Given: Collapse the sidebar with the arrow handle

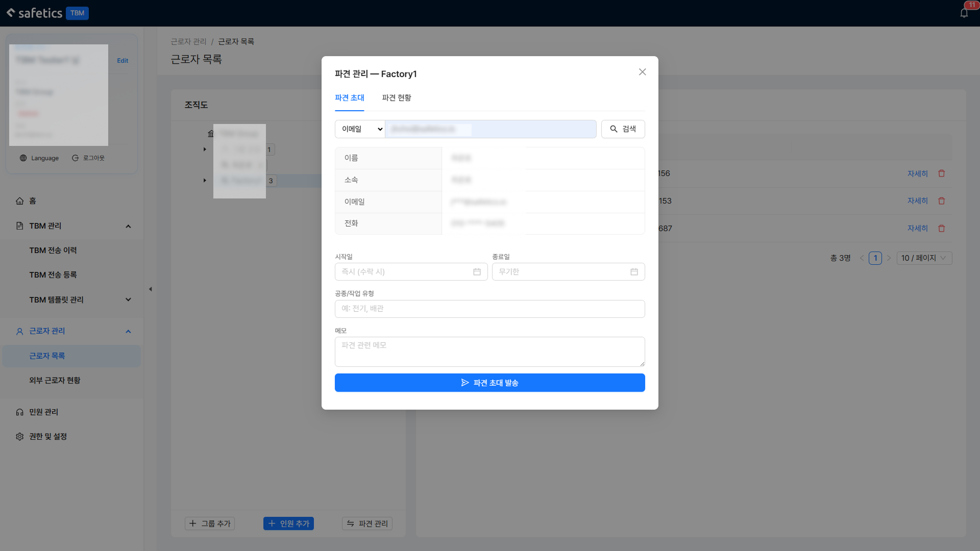Looking at the screenshot, I should 150,289.
